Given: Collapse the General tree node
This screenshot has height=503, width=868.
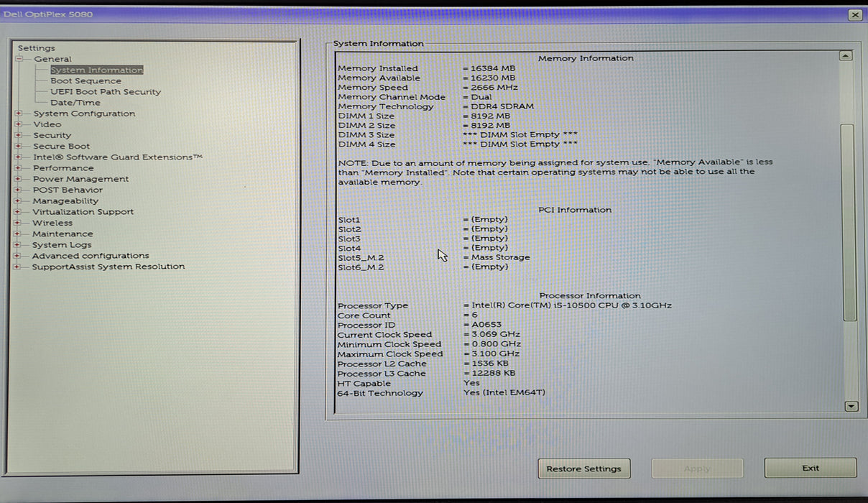Looking at the screenshot, I should (x=19, y=59).
